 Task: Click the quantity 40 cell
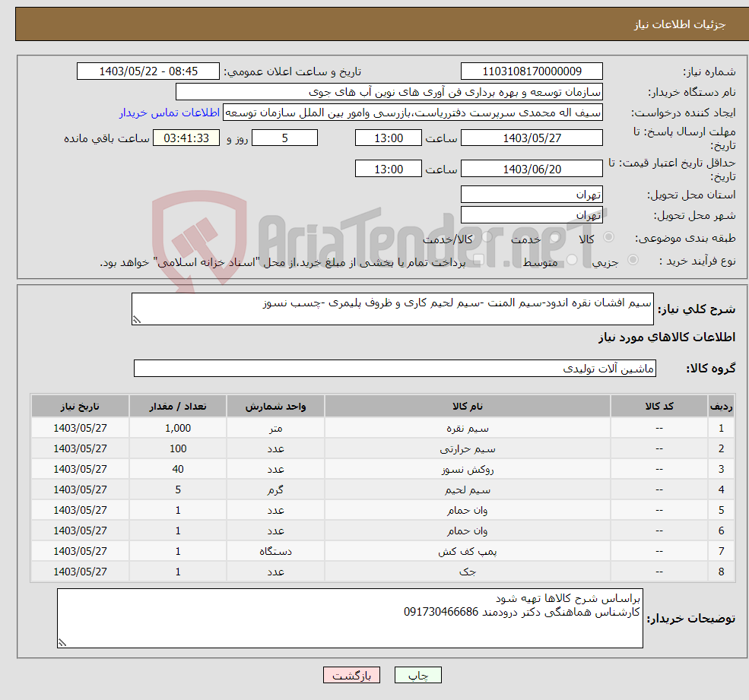178,470
